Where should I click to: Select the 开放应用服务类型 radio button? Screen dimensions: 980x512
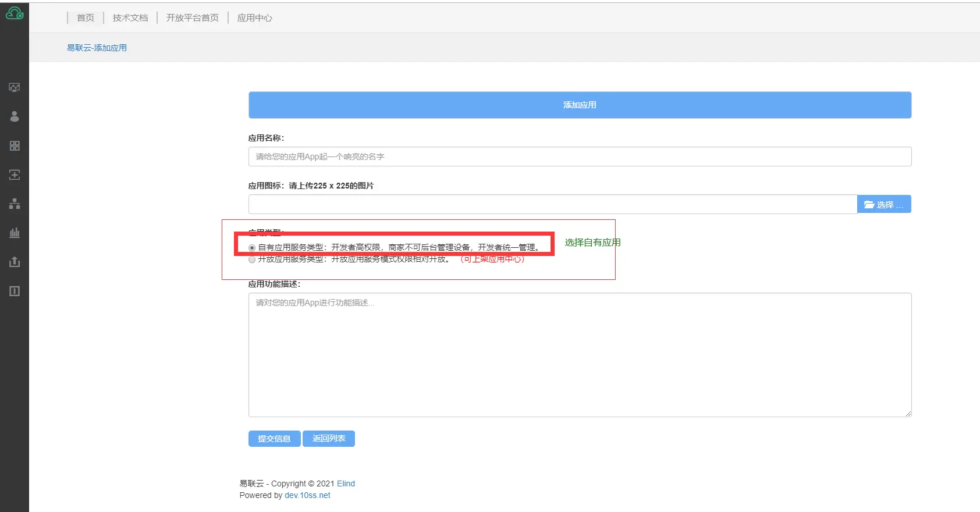pyautogui.click(x=252, y=259)
